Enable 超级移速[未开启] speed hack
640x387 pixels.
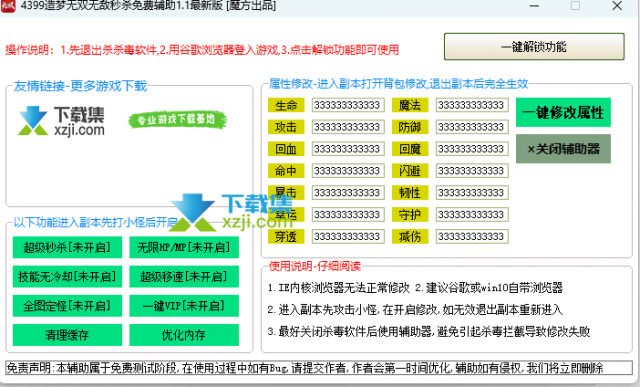(x=184, y=277)
